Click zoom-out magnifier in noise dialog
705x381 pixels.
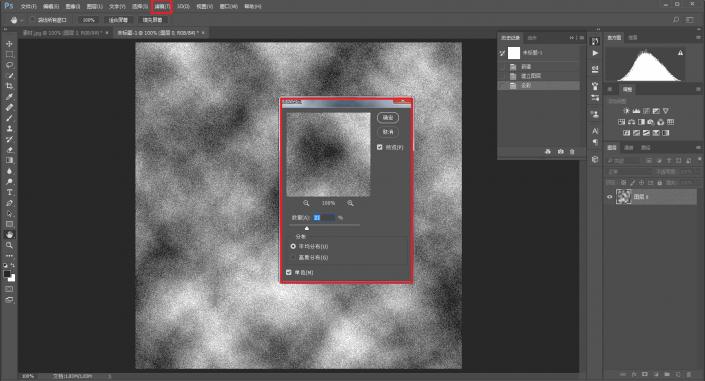click(x=306, y=203)
